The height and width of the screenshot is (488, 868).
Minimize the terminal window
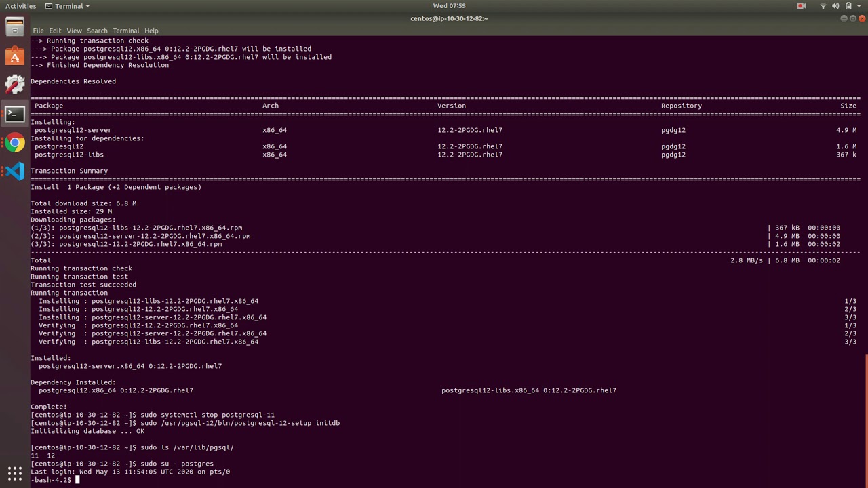844,18
